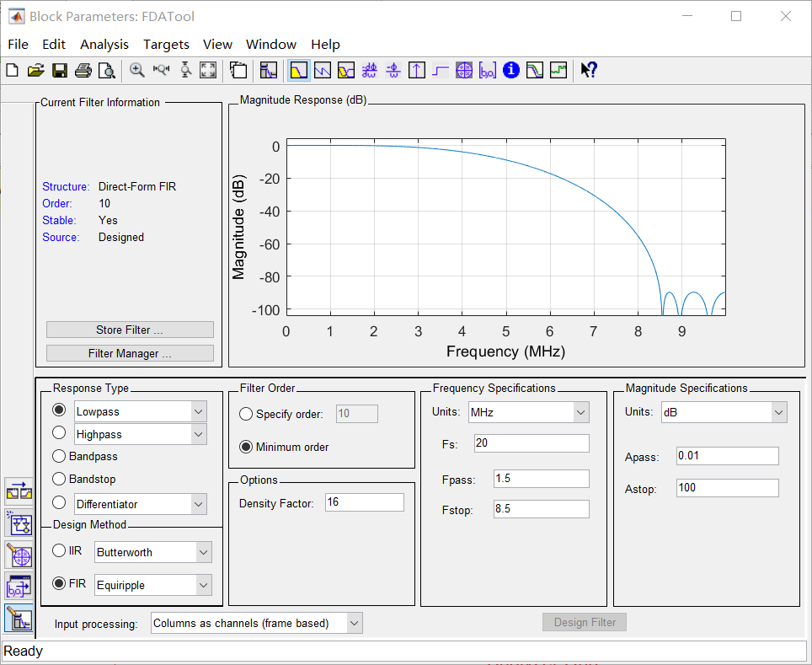Enable the Specify order radio button
The image size is (812, 665).
(246, 414)
